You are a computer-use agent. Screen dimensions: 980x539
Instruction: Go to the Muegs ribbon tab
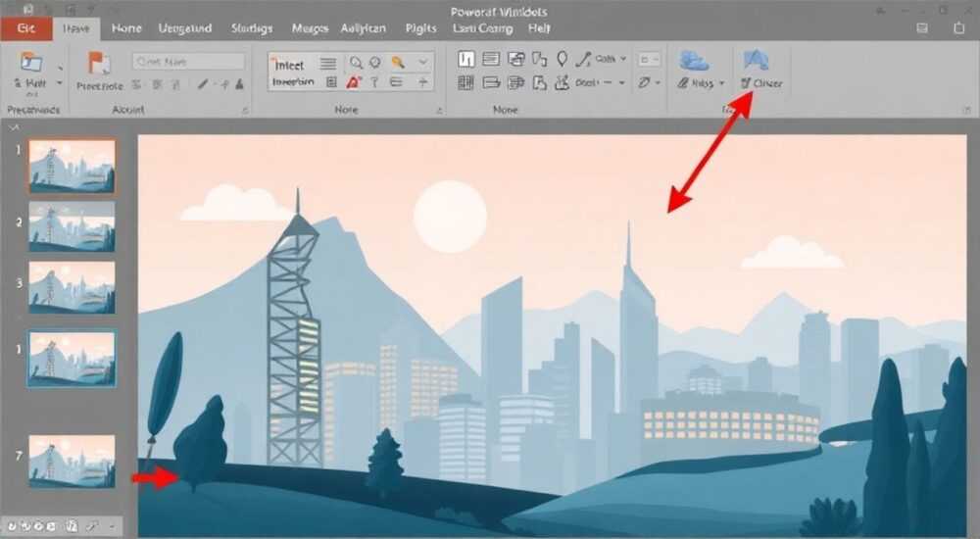310,28
